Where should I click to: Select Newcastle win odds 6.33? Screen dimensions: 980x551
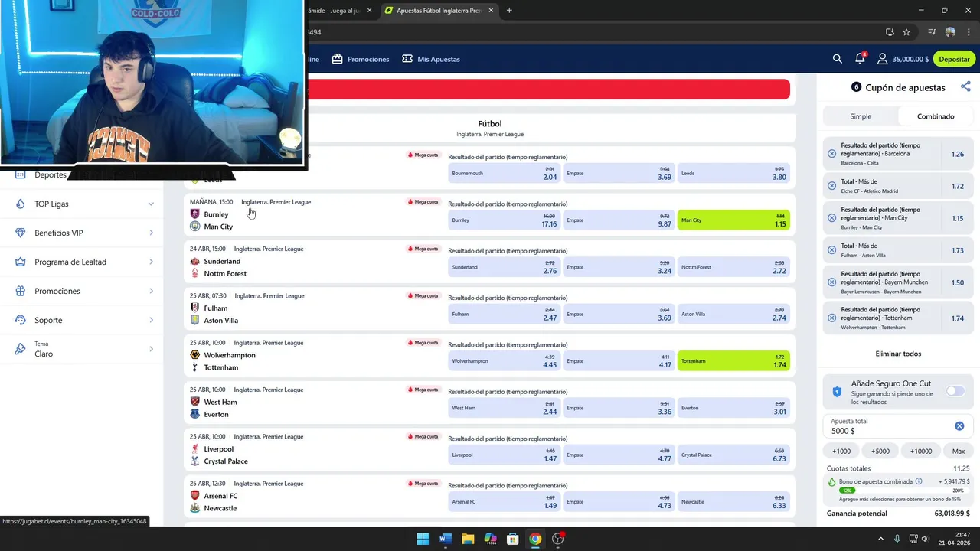click(733, 502)
